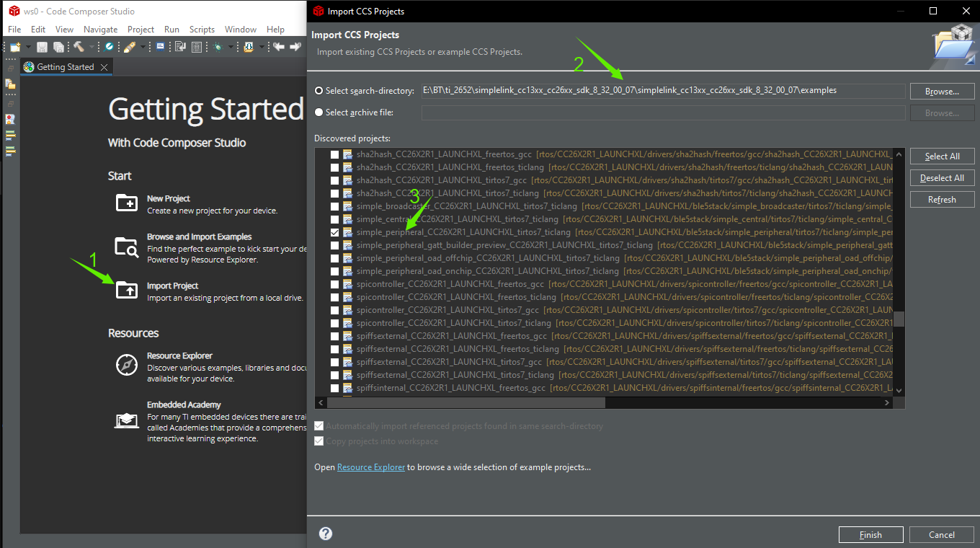Check sha2hash_CC26X2R1_LAUNCHXL_freertos_ticlang project

point(334,168)
